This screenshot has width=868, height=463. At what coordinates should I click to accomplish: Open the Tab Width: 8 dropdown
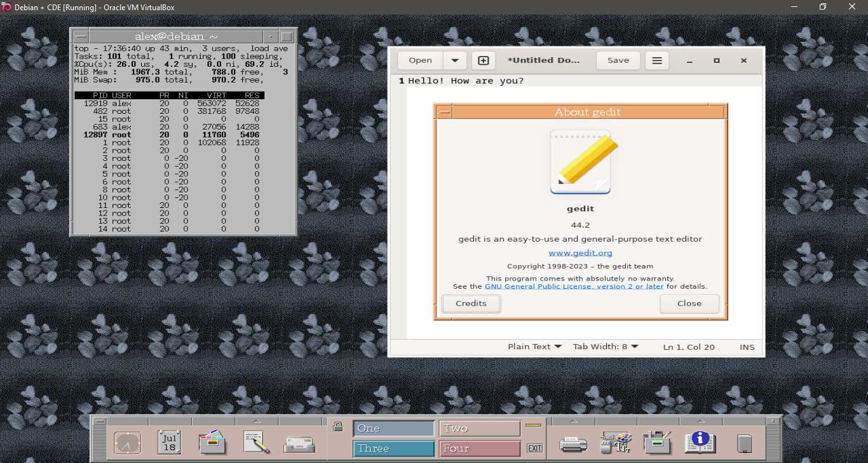(x=606, y=347)
